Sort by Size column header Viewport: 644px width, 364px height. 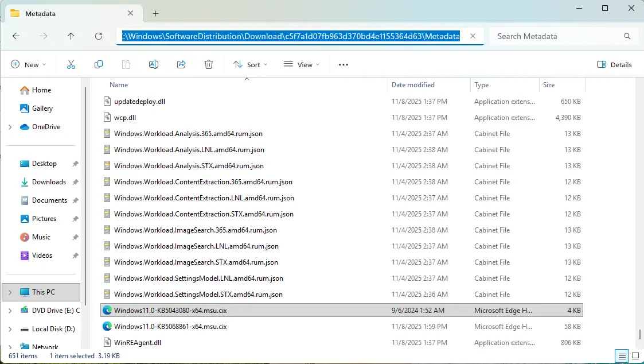tap(561, 85)
